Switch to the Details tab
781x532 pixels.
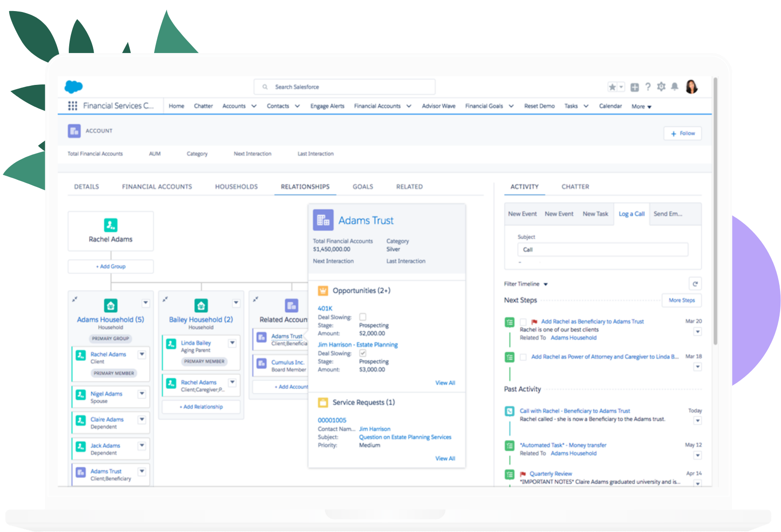click(87, 187)
